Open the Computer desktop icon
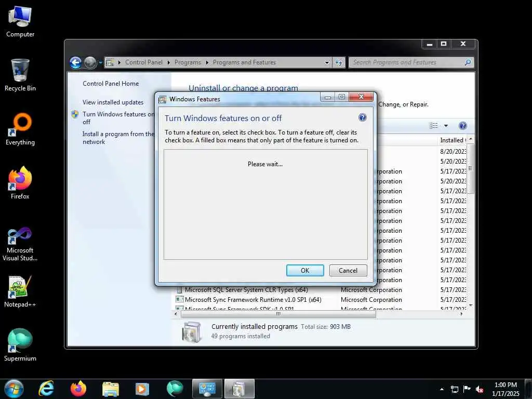 pos(20,21)
